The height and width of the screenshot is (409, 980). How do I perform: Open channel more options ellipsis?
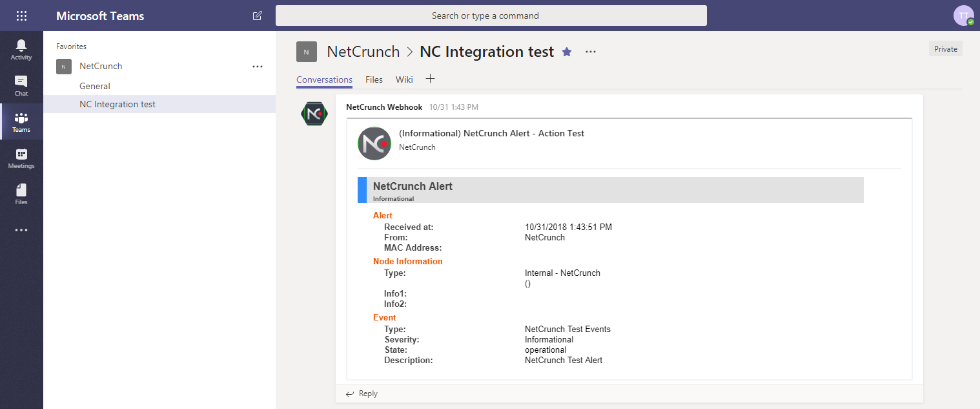tap(591, 52)
